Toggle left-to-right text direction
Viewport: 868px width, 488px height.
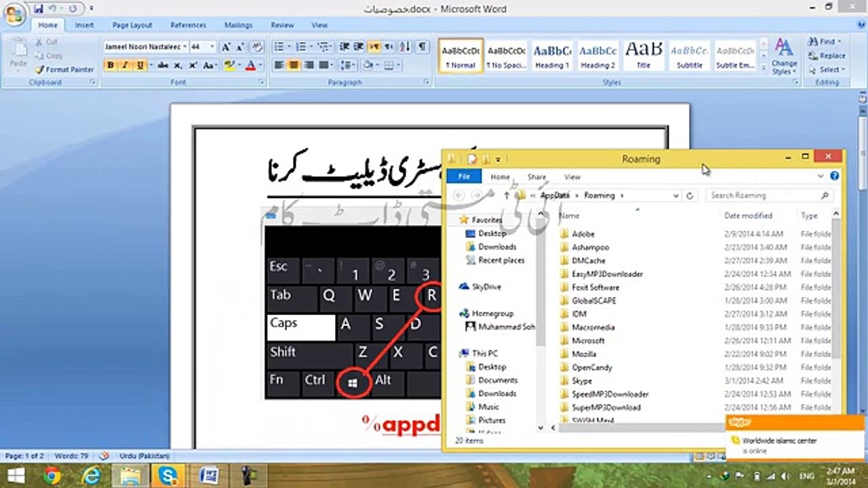point(374,47)
